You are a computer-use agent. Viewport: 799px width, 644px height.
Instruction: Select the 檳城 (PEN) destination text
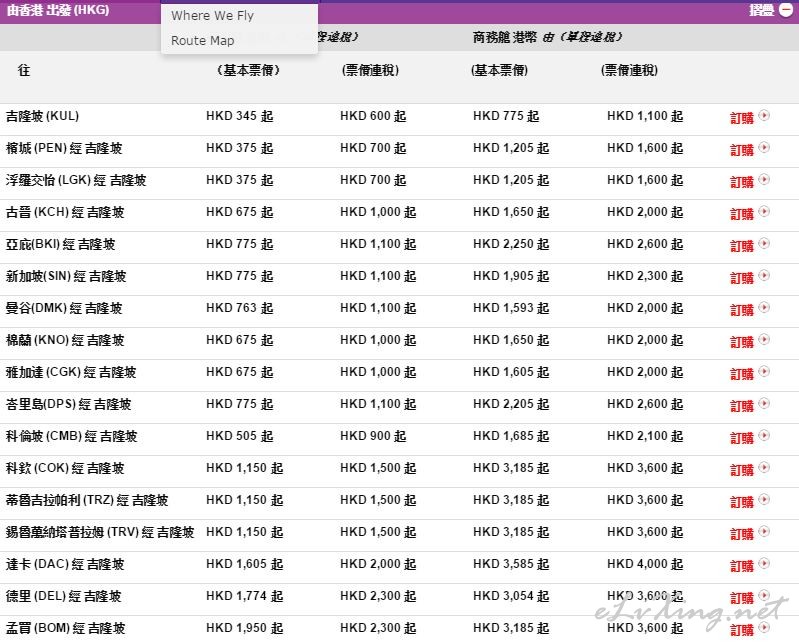click(64, 148)
